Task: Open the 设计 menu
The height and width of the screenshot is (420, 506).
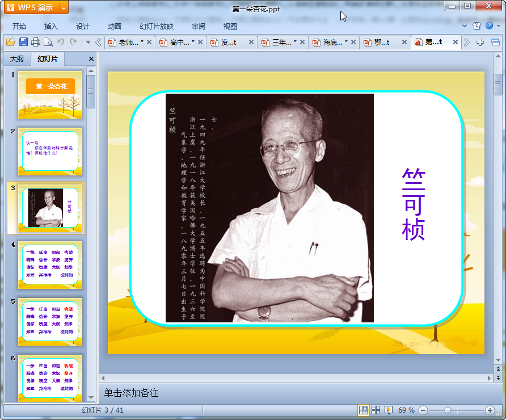Action: click(83, 27)
